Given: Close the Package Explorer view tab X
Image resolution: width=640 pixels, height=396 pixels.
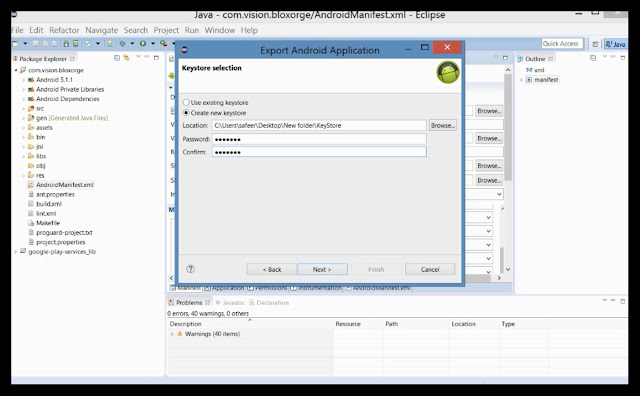Looking at the screenshot, I should click(72, 59).
